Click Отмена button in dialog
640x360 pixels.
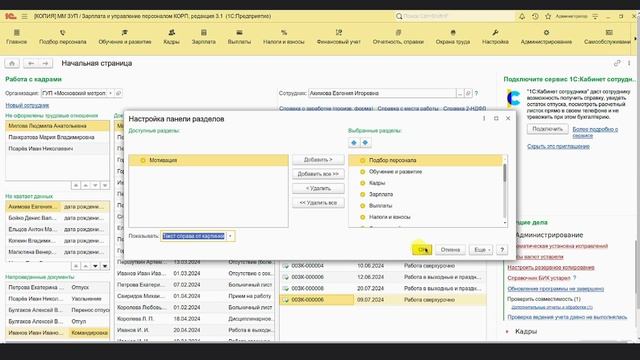(450, 249)
